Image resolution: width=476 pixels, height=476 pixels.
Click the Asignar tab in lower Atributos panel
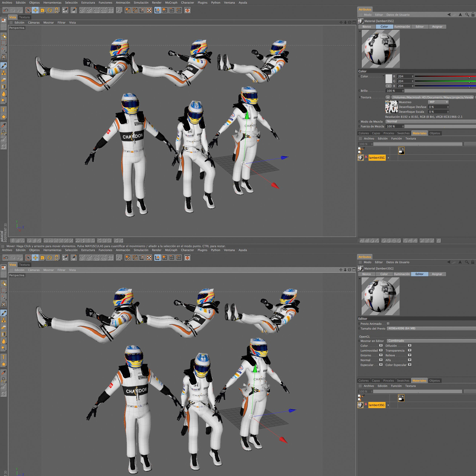pos(437,274)
